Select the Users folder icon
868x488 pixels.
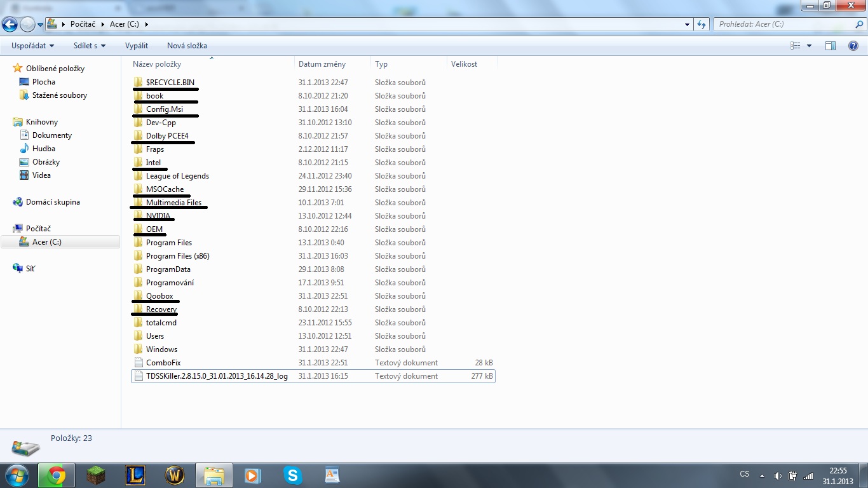coord(139,336)
